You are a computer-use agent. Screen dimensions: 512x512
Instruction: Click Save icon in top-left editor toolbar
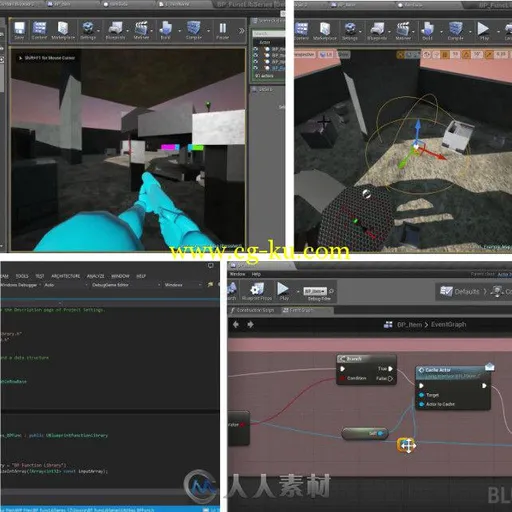coord(19,31)
